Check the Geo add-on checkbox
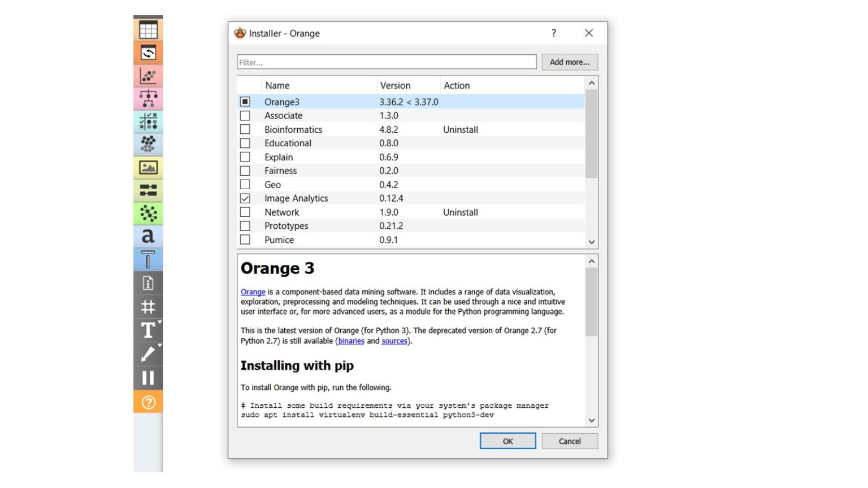 pyautogui.click(x=245, y=185)
